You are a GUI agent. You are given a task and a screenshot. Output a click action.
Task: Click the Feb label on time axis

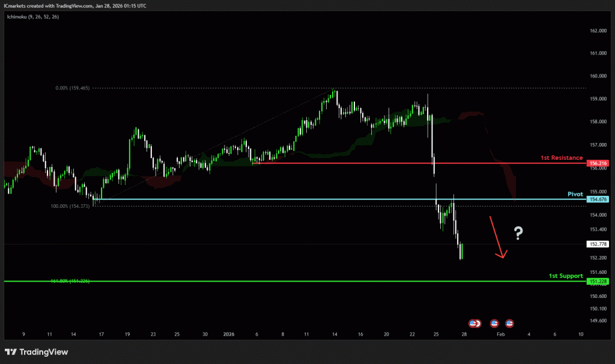click(499, 333)
